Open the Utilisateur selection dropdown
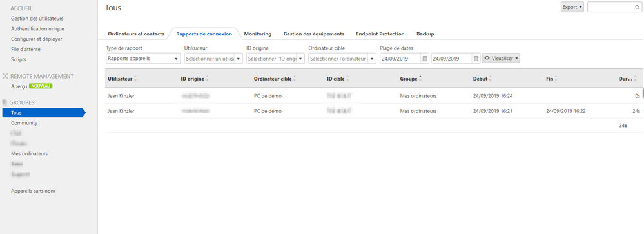The width and height of the screenshot is (644, 234). coord(213,59)
